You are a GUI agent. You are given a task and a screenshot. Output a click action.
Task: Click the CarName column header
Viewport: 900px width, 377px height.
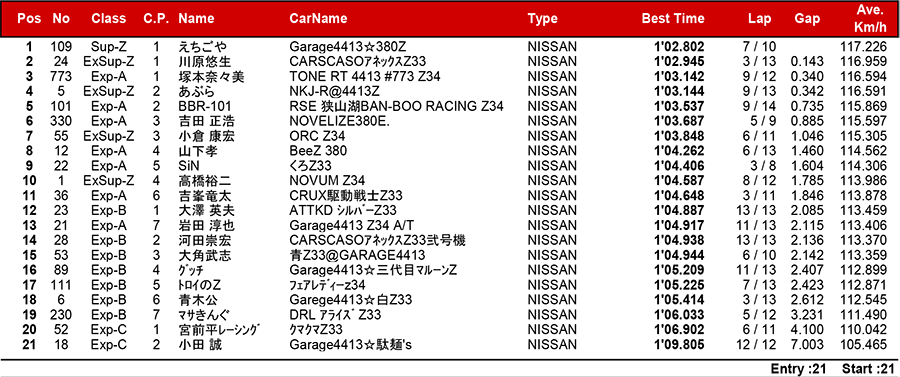[319, 18]
